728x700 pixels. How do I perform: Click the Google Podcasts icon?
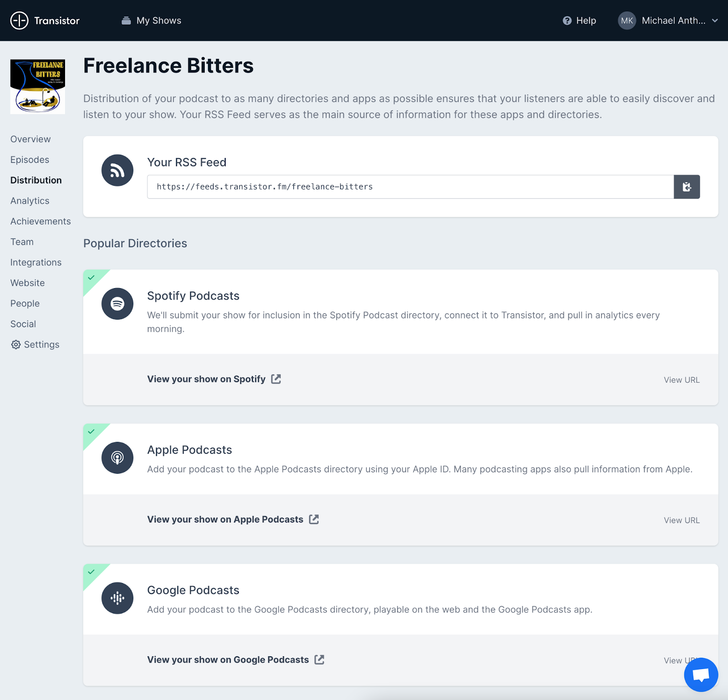[117, 598]
